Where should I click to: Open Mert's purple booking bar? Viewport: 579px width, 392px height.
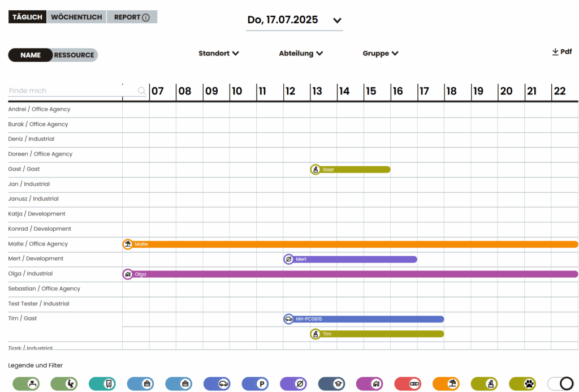[351, 260]
